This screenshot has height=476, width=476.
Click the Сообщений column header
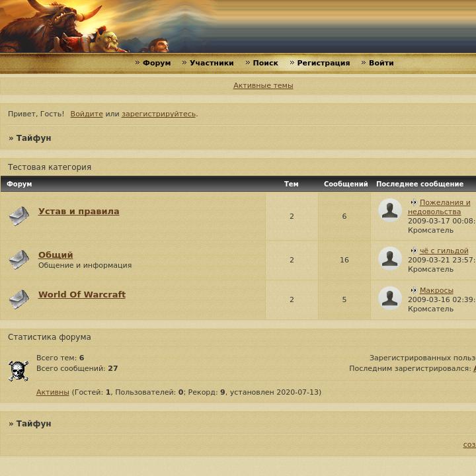(346, 184)
